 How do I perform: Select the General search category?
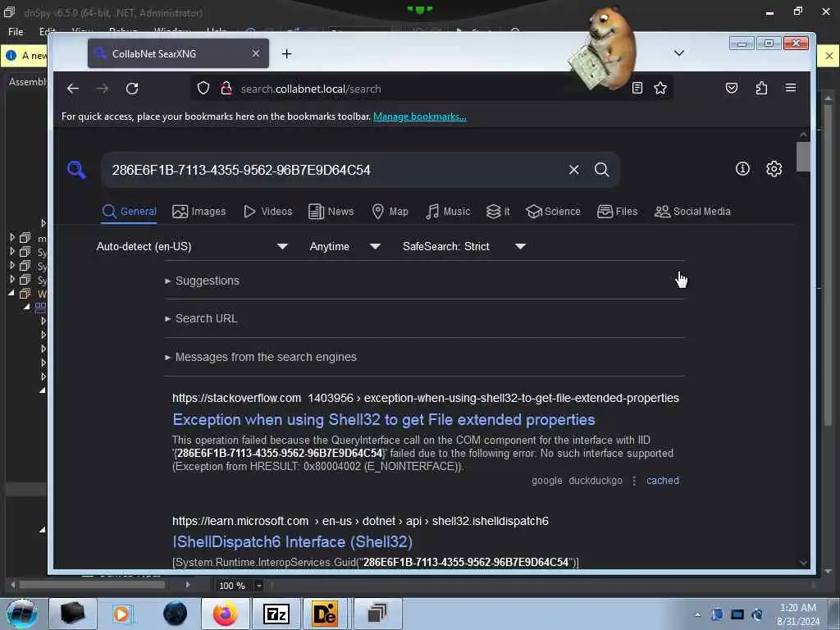[x=129, y=212]
